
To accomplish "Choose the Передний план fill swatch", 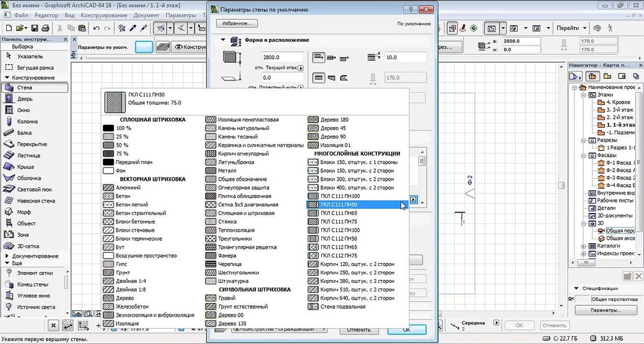I will tap(108, 162).
